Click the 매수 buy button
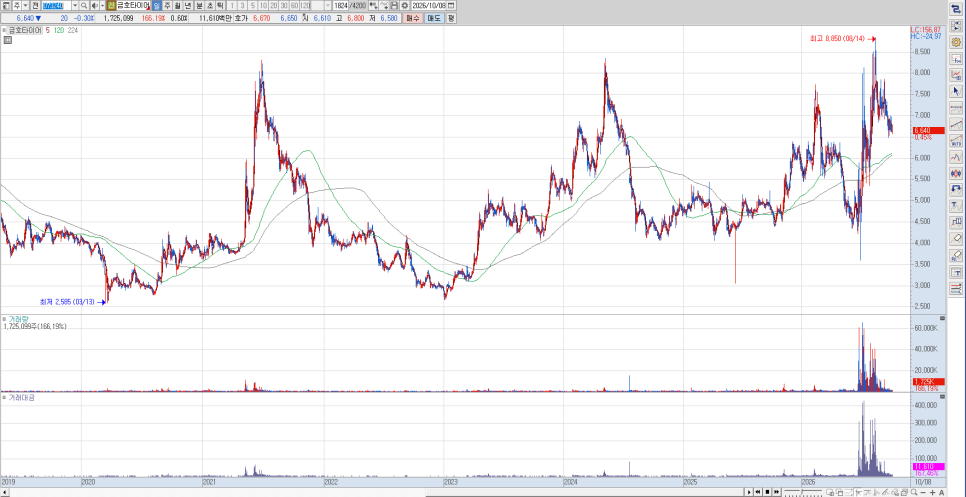The height and width of the screenshot is (497, 966). 412,18
